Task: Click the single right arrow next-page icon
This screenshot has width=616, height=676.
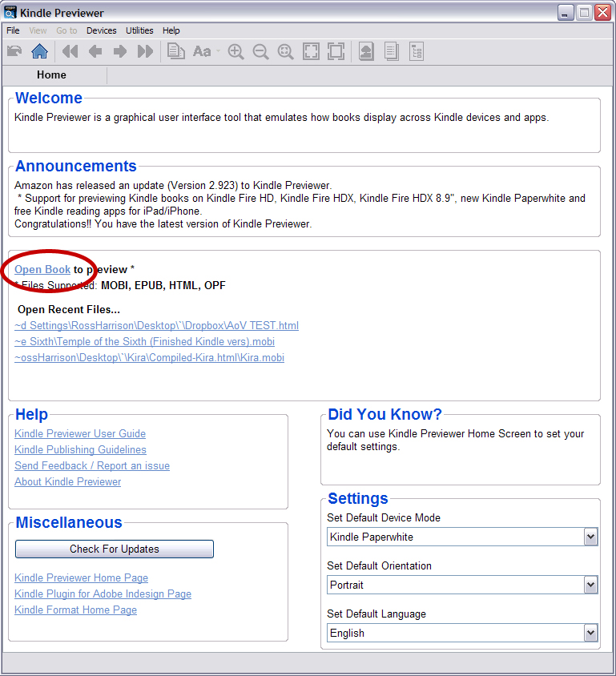Action: click(120, 51)
